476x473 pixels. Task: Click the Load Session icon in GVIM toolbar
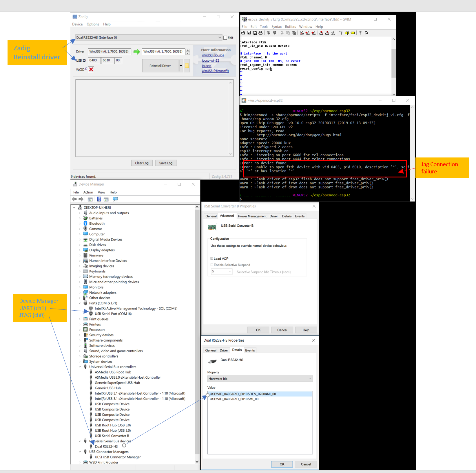(321, 33)
